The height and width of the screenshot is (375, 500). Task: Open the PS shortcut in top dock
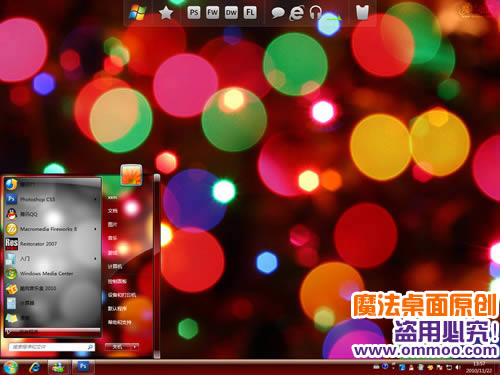[x=194, y=13]
